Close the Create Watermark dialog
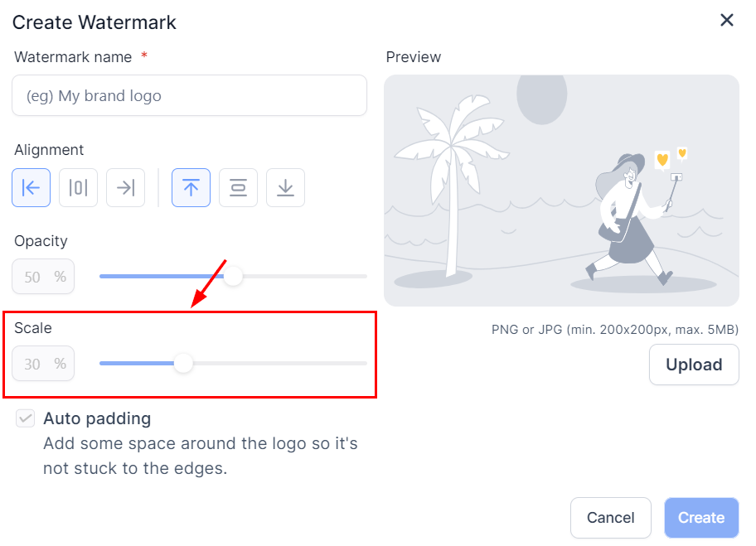Viewport: 756px width, 546px height. tap(727, 21)
